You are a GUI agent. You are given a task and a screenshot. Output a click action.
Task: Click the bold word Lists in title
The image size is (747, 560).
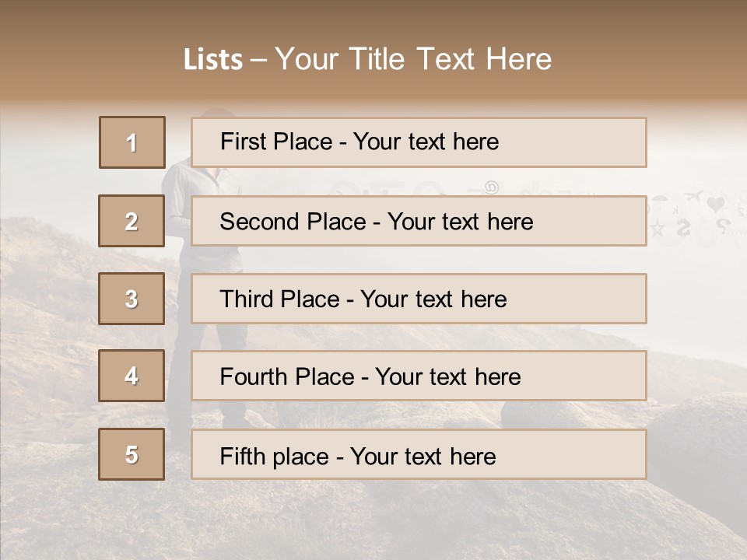[213, 59]
